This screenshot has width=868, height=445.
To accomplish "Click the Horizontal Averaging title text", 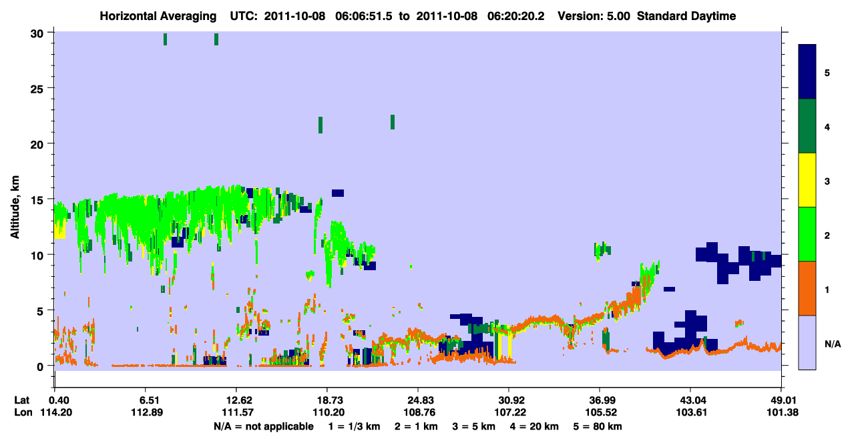I will (159, 16).
